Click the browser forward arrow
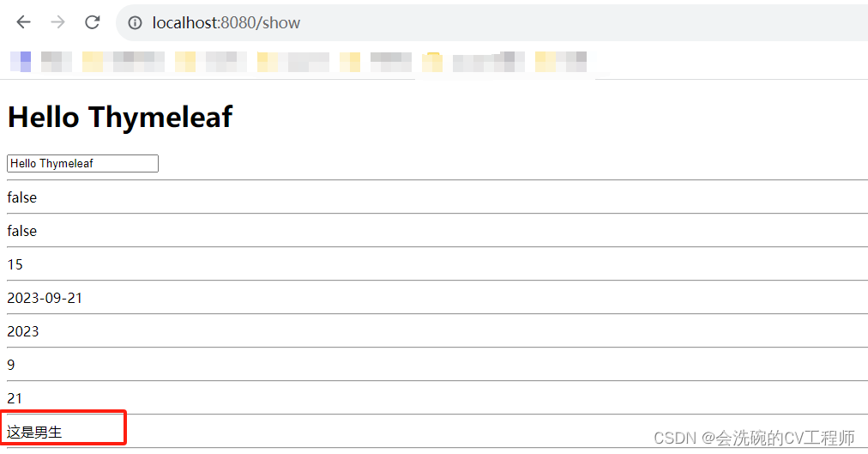868x454 pixels. pyautogui.click(x=57, y=22)
